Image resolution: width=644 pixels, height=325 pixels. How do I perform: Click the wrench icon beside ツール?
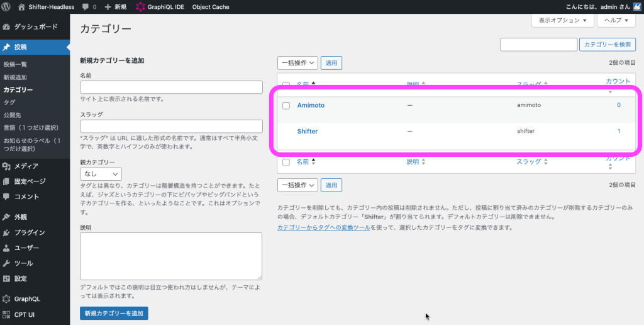click(6, 263)
